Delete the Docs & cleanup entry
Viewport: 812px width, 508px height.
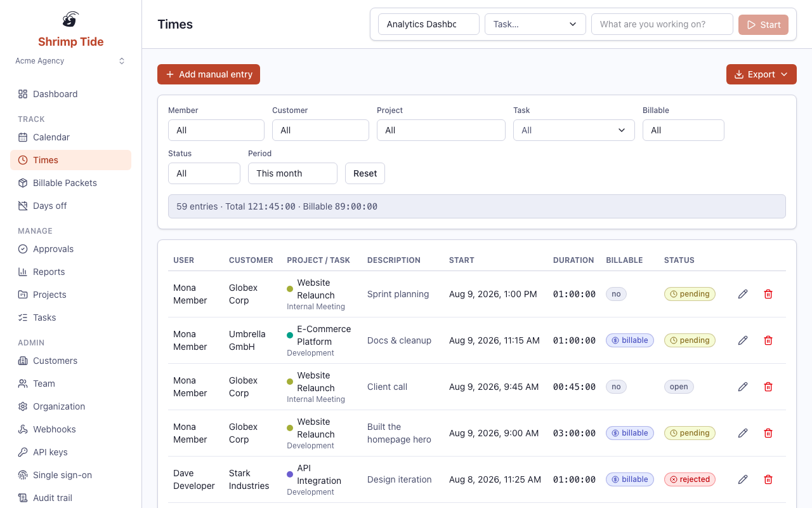(768, 340)
